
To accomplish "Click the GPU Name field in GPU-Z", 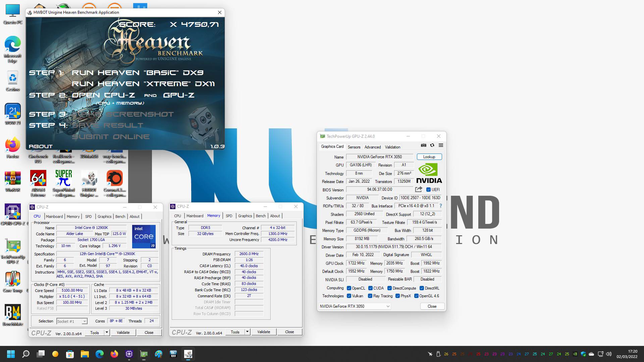I will point(380,157).
